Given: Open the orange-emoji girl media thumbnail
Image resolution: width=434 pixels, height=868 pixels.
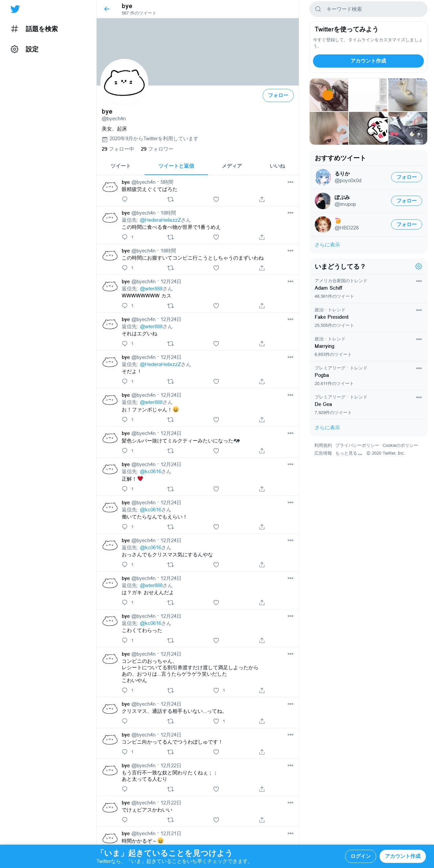Looking at the screenshot, I should click(329, 95).
